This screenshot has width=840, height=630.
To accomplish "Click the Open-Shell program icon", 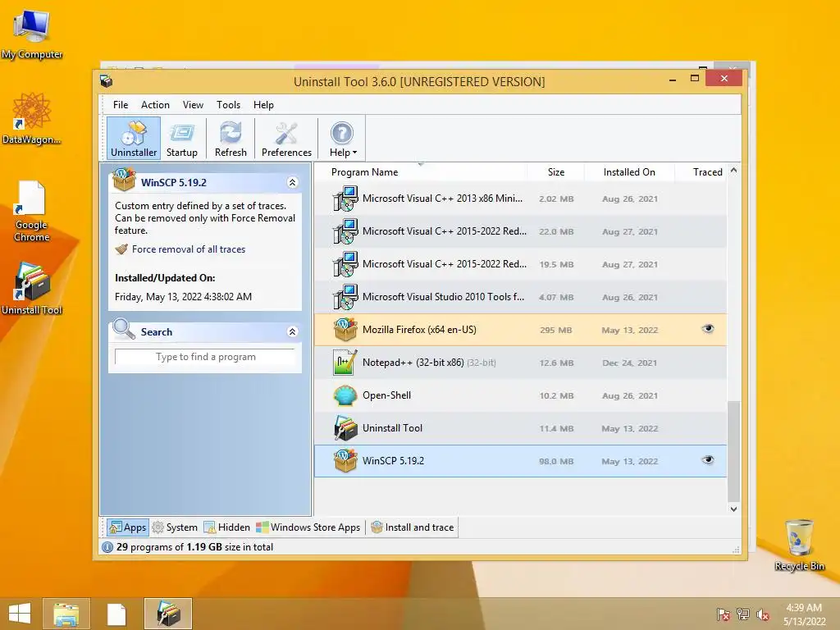I will tap(345, 395).
